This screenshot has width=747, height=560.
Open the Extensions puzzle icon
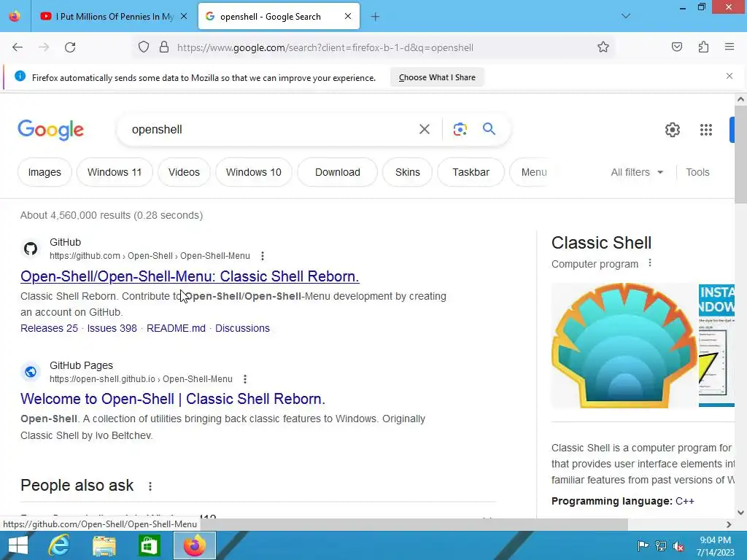tap(703, 47)
